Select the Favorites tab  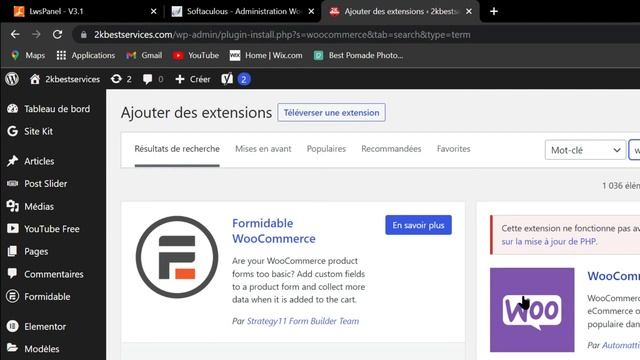coord(453,149)
